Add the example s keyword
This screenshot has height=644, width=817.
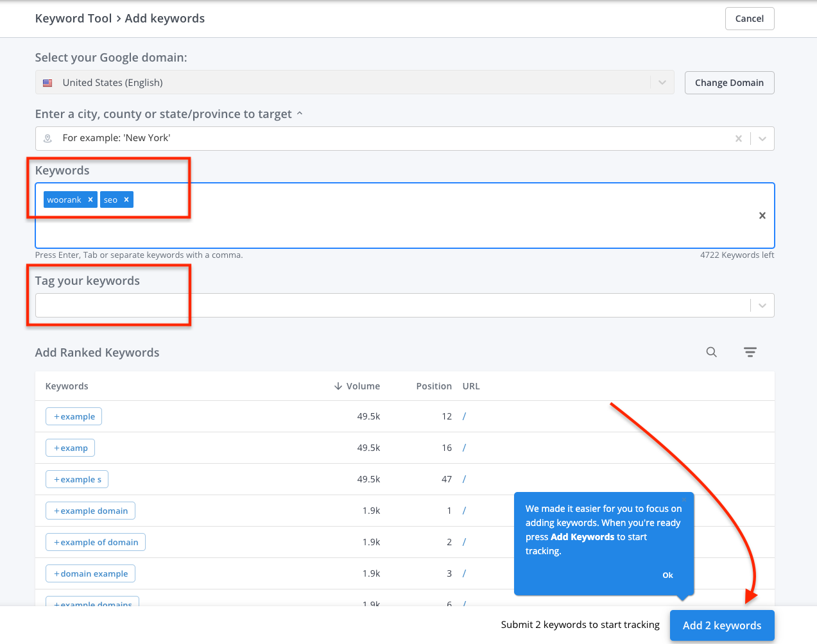(77, 479)
